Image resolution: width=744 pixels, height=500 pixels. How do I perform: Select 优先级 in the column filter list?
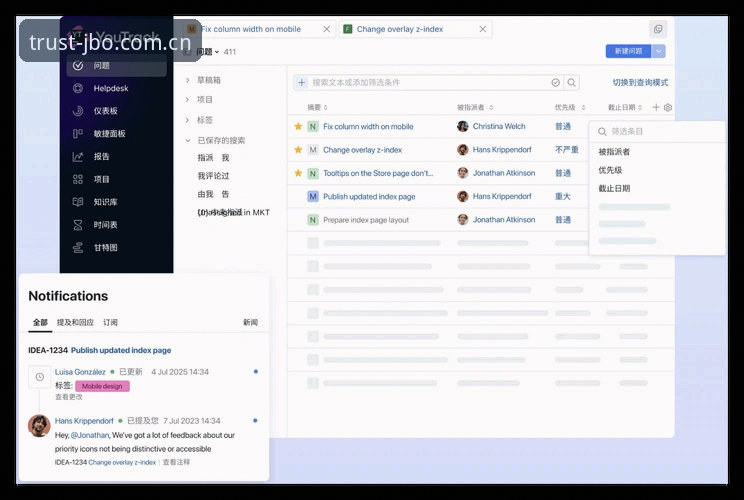click(x=610, y=170)
